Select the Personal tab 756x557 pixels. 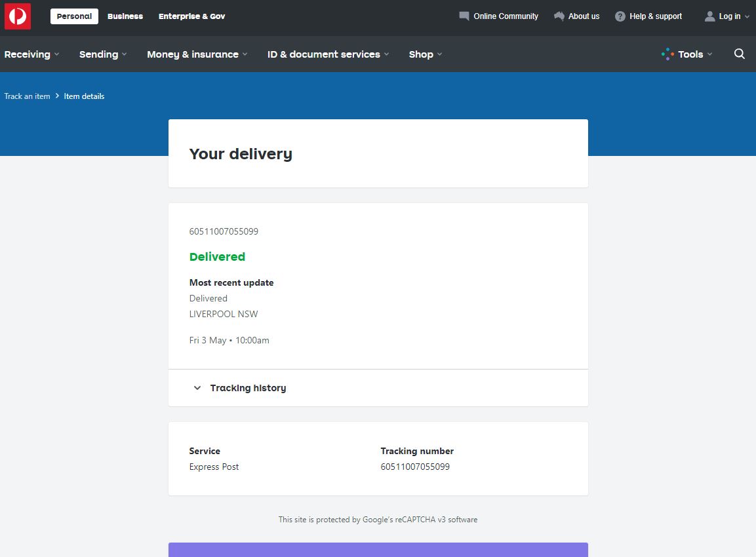[x=74, y=16]
